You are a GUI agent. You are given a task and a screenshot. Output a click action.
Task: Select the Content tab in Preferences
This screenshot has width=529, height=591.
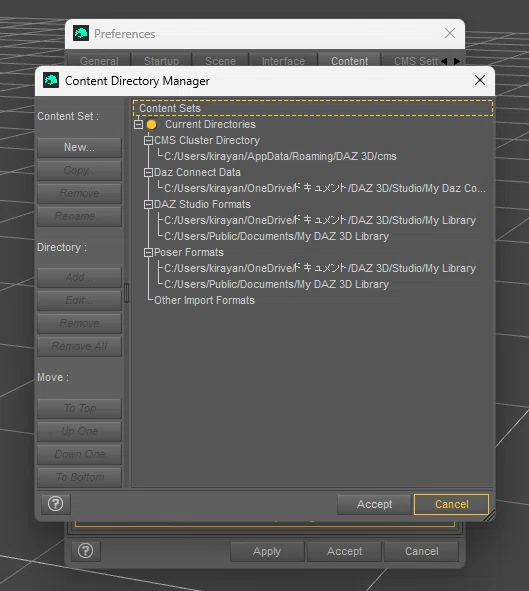point(350,60)
